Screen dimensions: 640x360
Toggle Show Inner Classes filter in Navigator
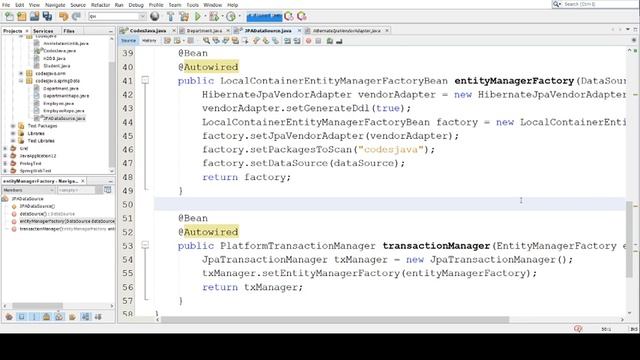pyautogui.click(x=59, y=317)
